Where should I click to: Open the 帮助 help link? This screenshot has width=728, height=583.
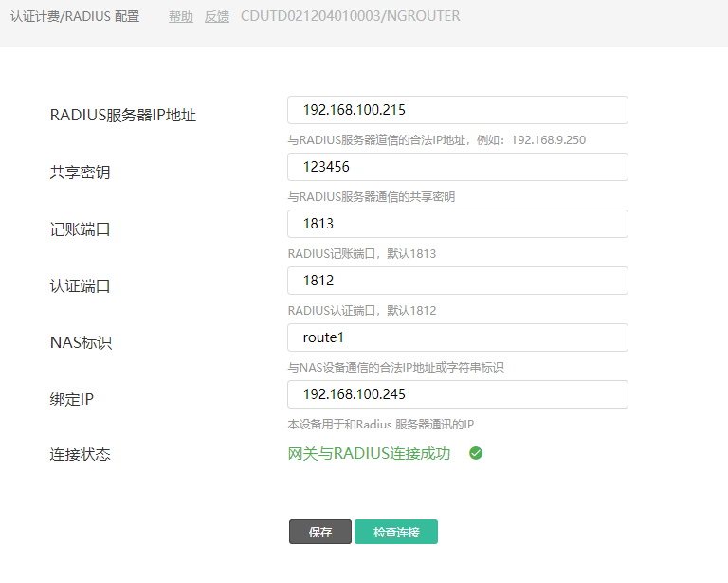click(181, 17)
